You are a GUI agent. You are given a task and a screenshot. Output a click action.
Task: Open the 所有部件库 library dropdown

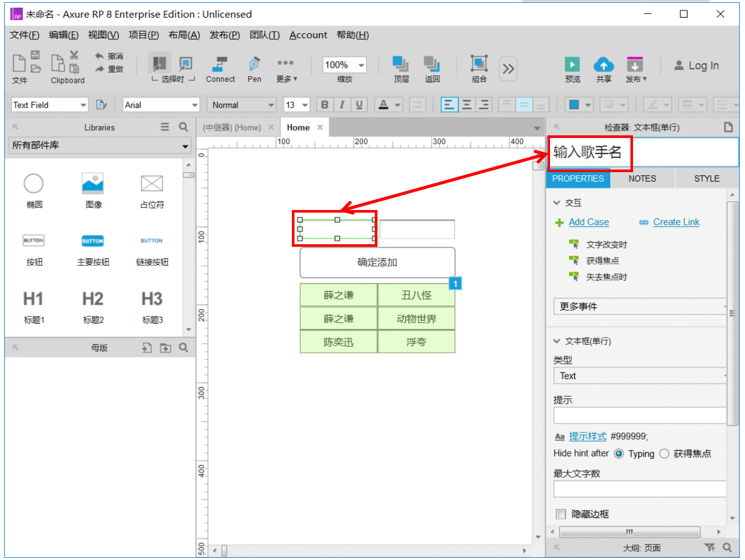click(x=100, y=145)
